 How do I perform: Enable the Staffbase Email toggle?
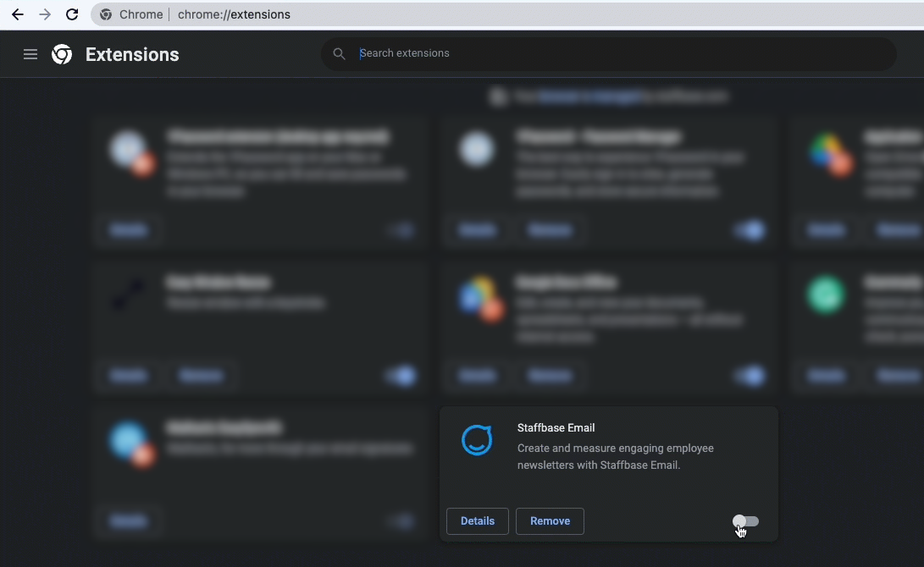click(x=745, y=521)
